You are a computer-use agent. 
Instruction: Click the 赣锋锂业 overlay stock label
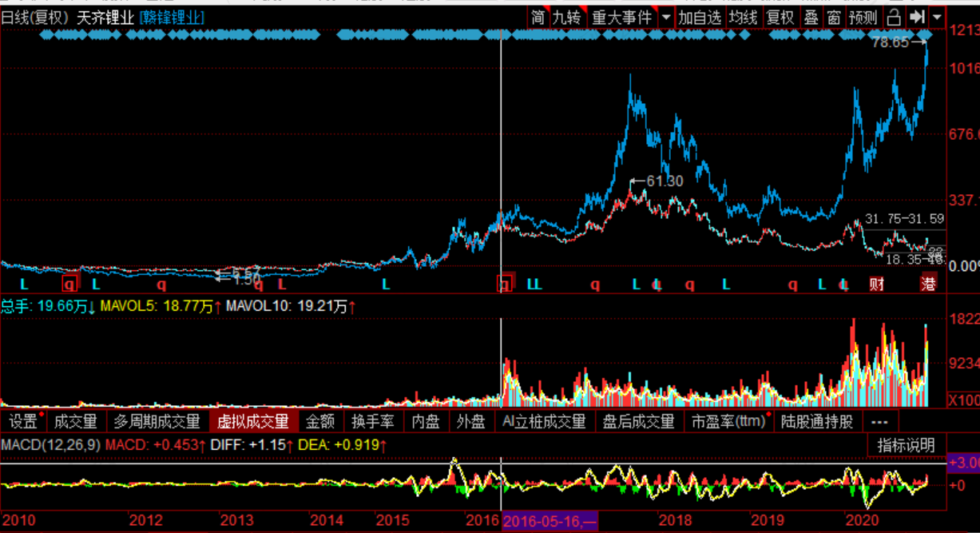click(x=172, y=17)
